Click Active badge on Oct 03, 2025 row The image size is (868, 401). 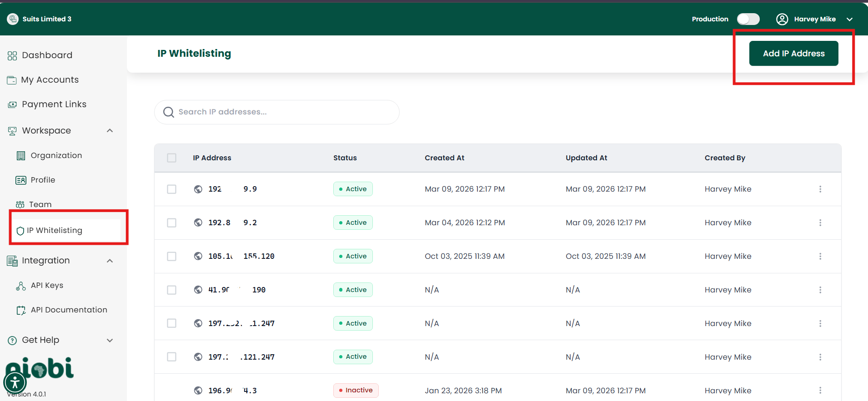pos(353,256)
